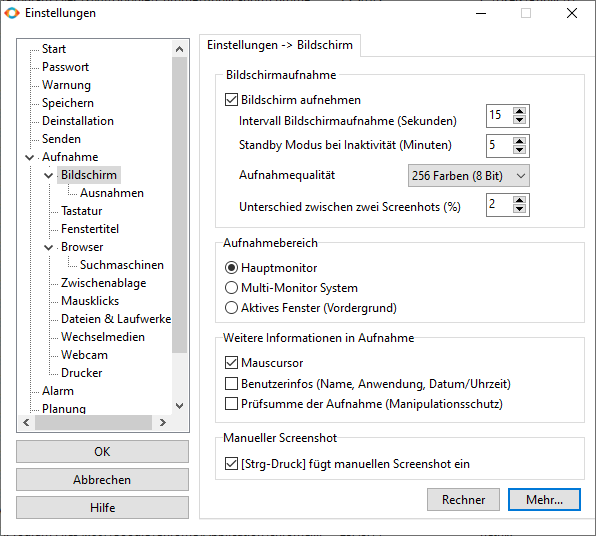This screenshot has height=536, width=596.
Task: Choose Aktives Fenster (Vordergrund) option
Action: click(x=231, y=308)
